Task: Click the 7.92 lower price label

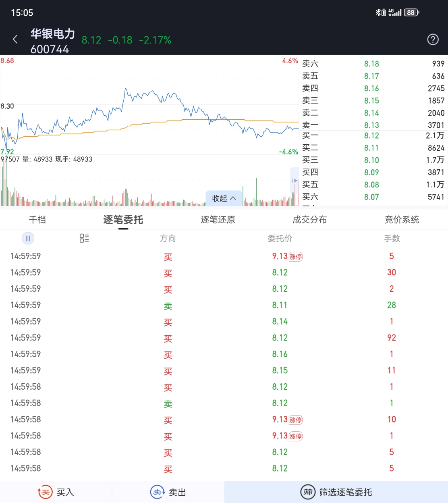Action: (x=7, y=152)
